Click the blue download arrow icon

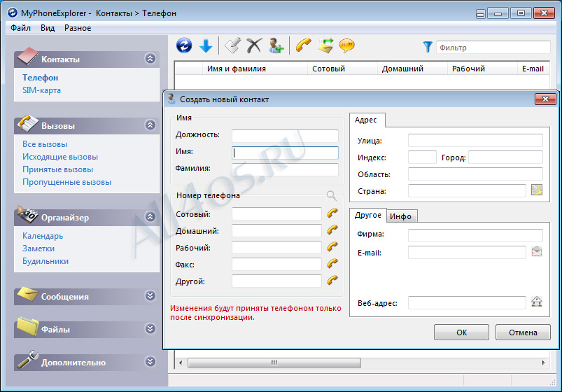coord(206,46)
